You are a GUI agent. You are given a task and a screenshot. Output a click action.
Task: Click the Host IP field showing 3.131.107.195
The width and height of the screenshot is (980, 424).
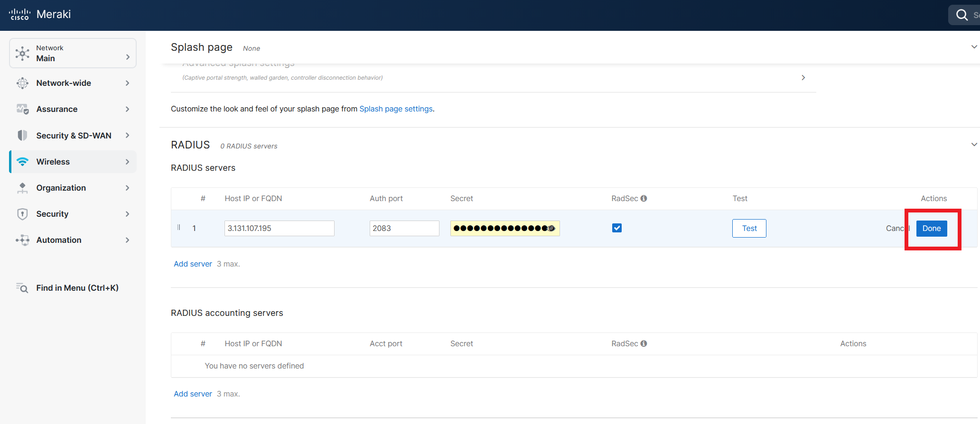[280, 228]
